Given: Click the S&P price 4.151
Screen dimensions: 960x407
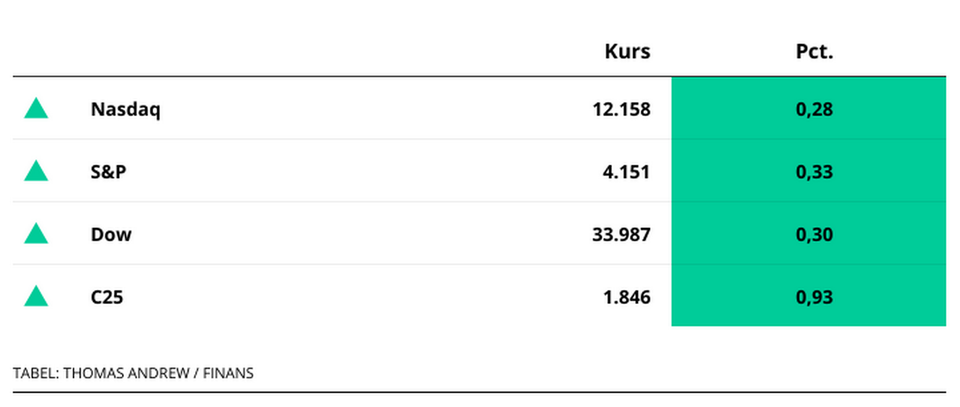Looking at the screenshot, I should (x=626, y=171).
